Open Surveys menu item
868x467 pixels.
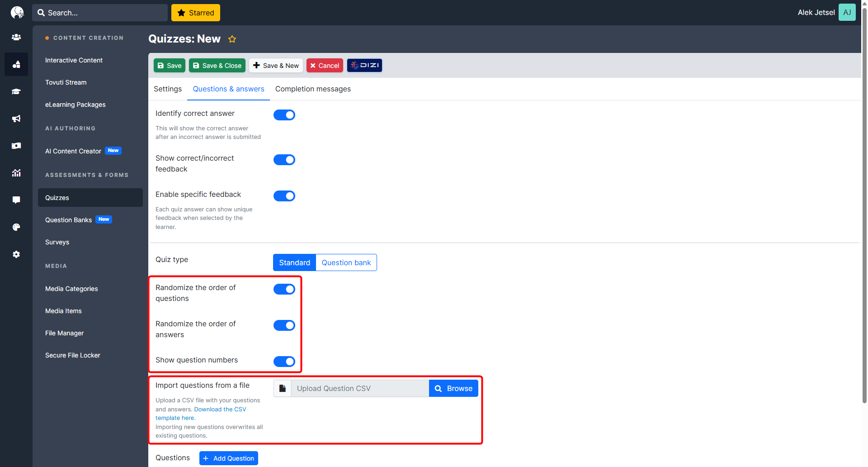pyautogui.click(x=57, y=242)
